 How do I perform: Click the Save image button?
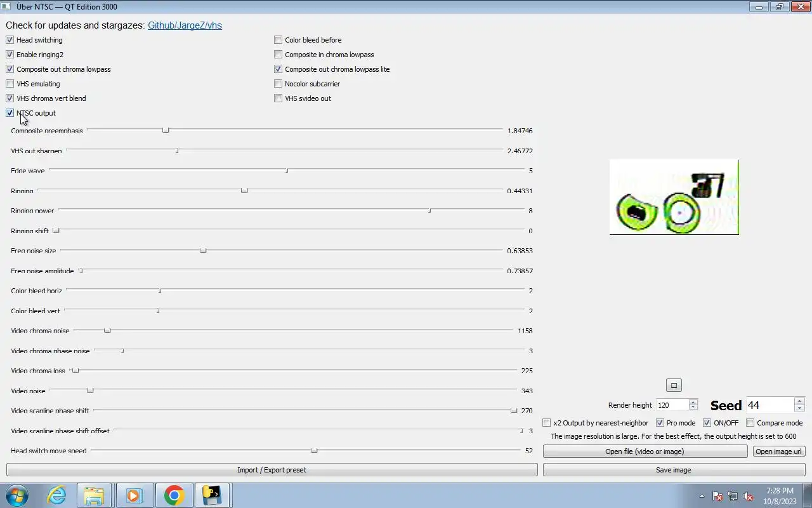[674, 470]
